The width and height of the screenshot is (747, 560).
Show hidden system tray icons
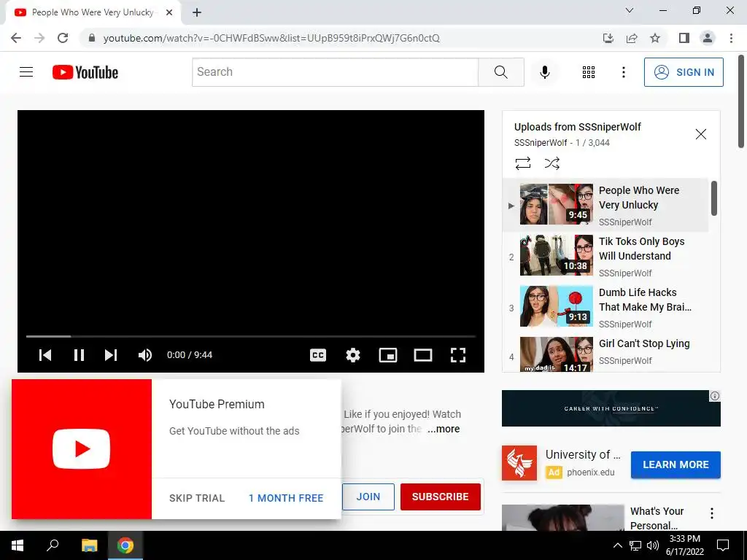tap(617, 545)
